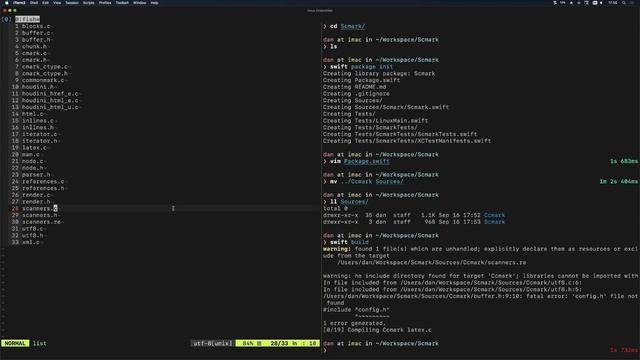
Task: Select xml.c in the file list
Action: coord(31,242)
